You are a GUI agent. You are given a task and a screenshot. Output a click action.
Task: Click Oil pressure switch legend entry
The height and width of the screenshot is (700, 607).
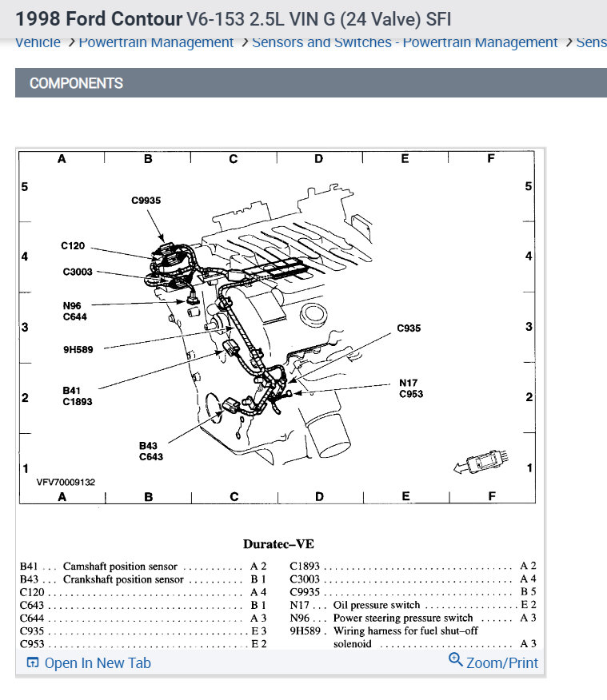pos(413,605)
